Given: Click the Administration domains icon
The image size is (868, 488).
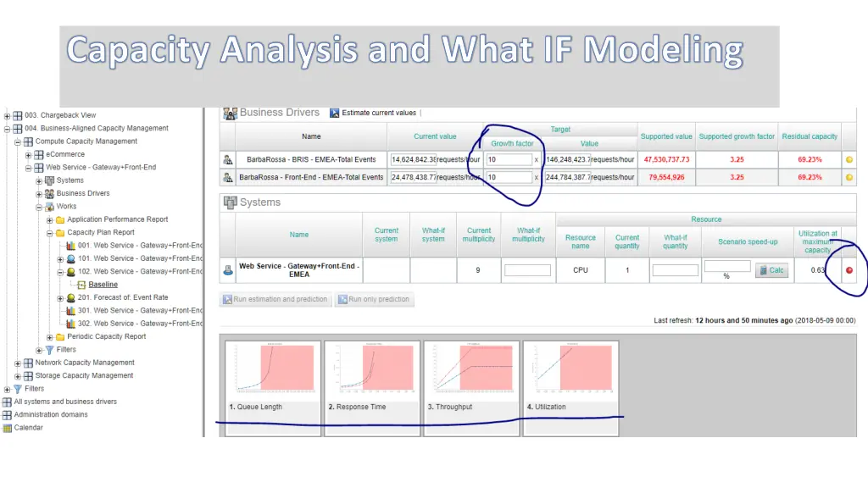Looking at the screenshot, I should coord(7,414).
